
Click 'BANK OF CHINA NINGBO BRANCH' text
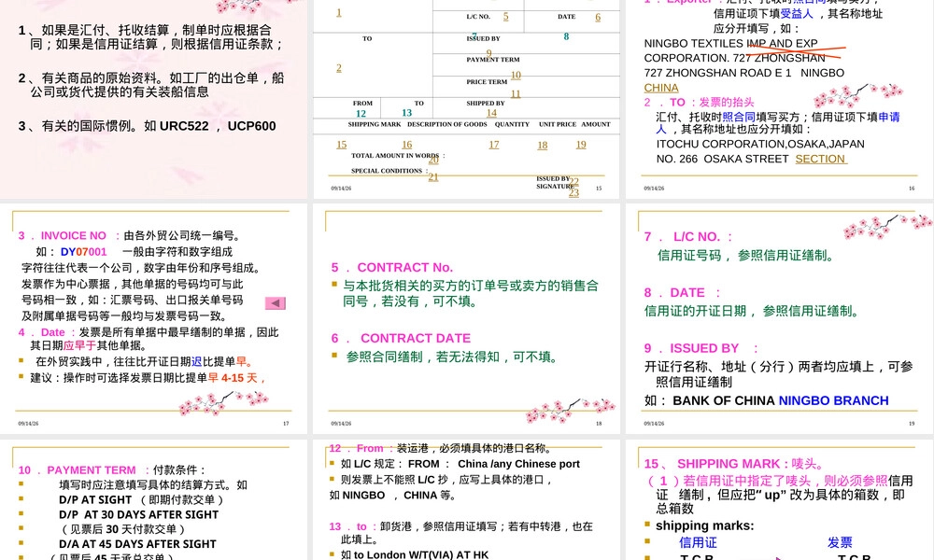pyautogui.click(x=780, y=400)
